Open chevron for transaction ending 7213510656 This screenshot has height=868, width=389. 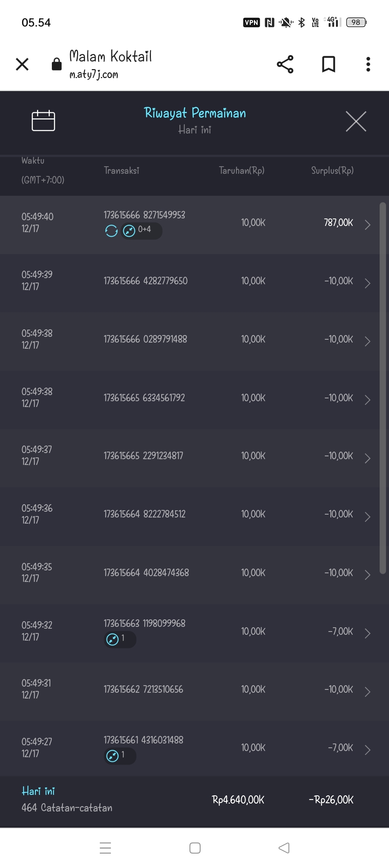point(367,692)
